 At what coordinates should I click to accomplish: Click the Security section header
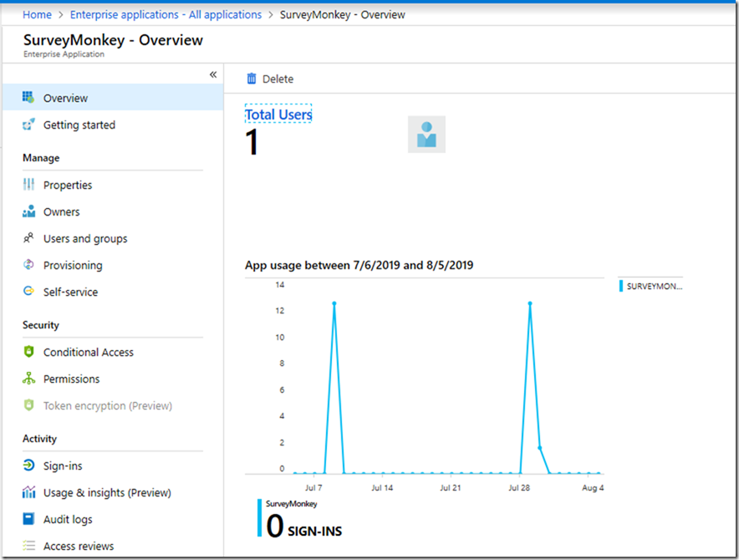click(41, 325)
